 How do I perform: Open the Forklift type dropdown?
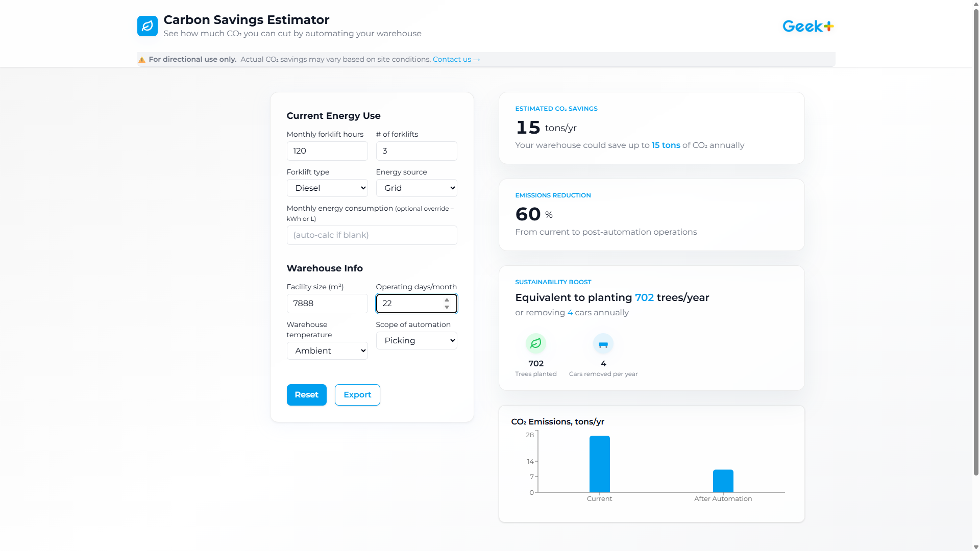pos(327,188)
